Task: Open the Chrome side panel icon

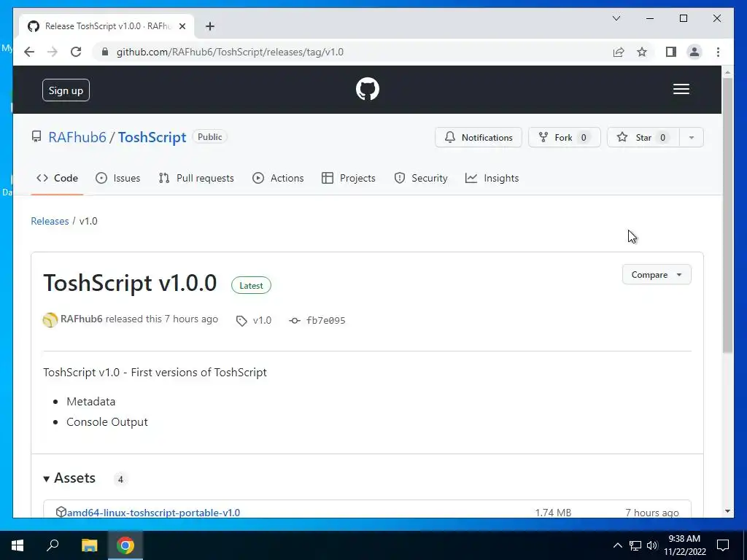Action: pos(671,52)
